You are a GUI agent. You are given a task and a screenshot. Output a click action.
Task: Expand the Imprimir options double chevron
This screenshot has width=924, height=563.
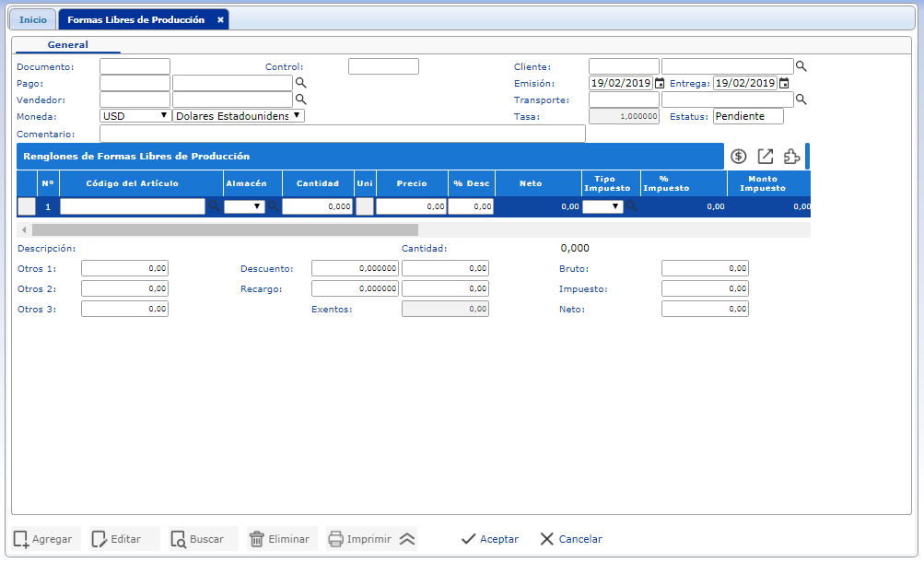point(407,539)
